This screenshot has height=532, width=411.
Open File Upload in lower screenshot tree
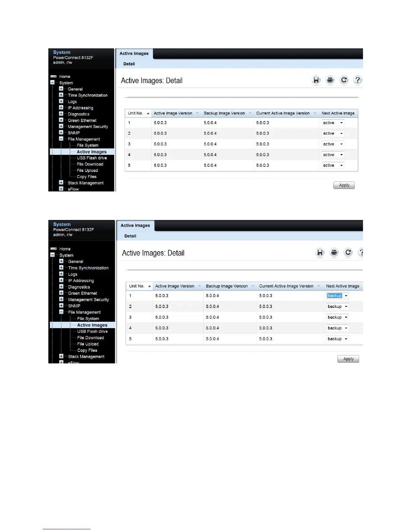(x=88, y=344)
